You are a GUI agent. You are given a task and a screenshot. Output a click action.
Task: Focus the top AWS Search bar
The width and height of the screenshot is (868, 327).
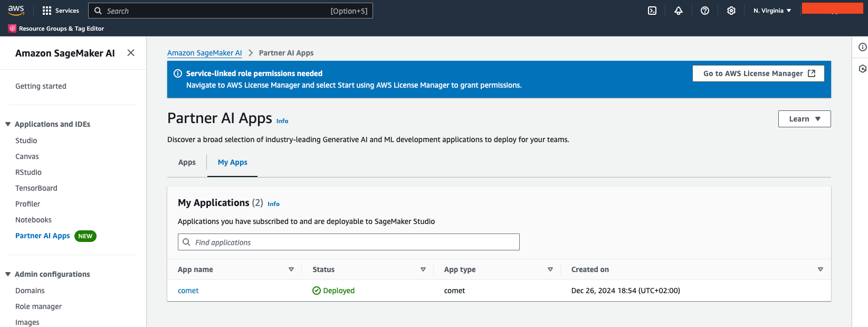click(x=231, y=11)
